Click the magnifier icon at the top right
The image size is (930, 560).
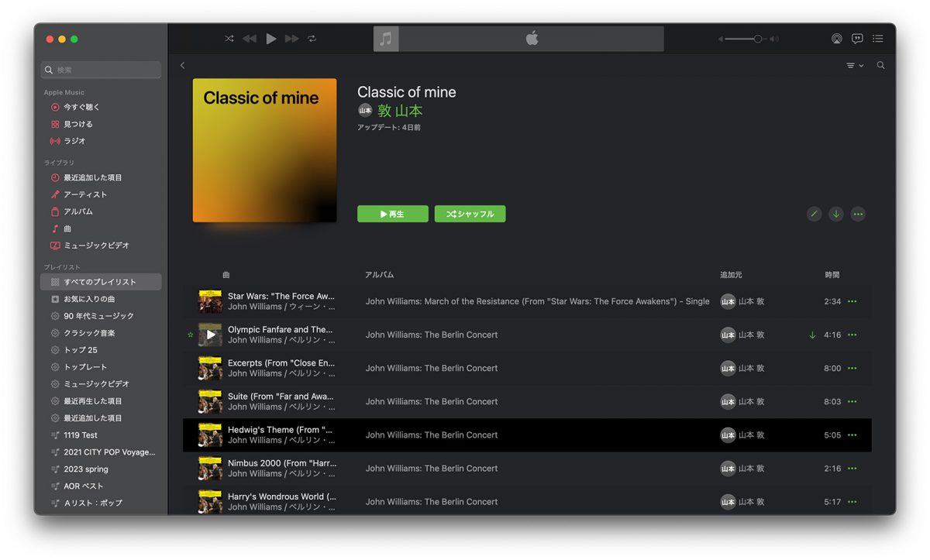(x=880, y=66)
